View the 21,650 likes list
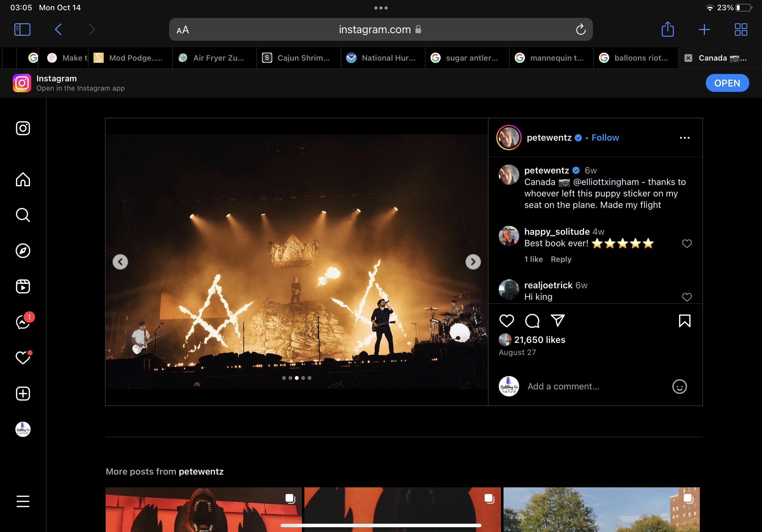Screen dimensions: 762x532 pyautogui.click(x=539, y=340)
